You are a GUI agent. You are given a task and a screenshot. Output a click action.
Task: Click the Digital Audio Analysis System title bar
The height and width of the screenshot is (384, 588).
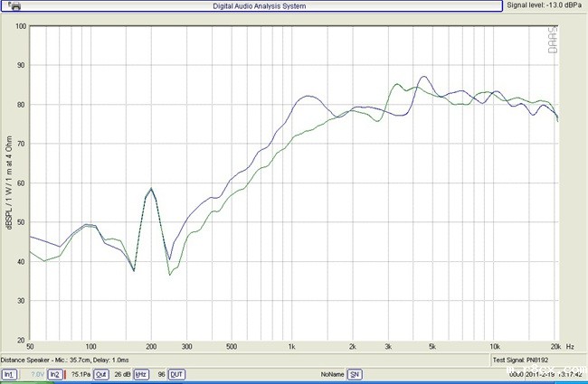point(258,5)
